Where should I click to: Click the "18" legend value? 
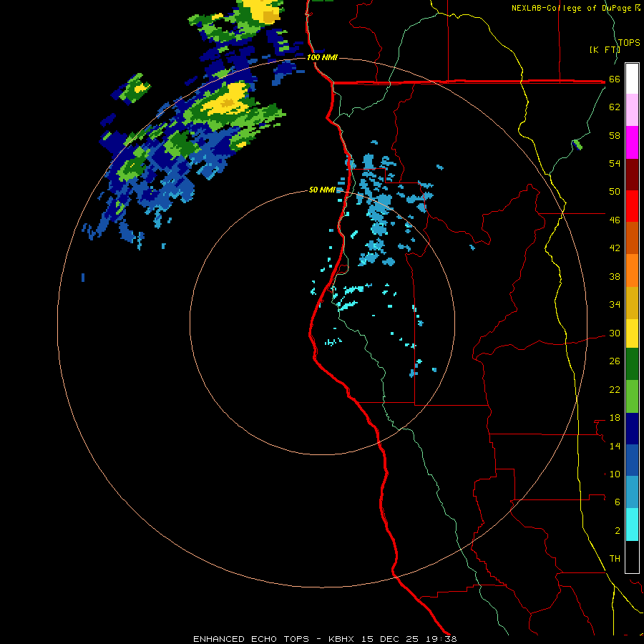615,418
